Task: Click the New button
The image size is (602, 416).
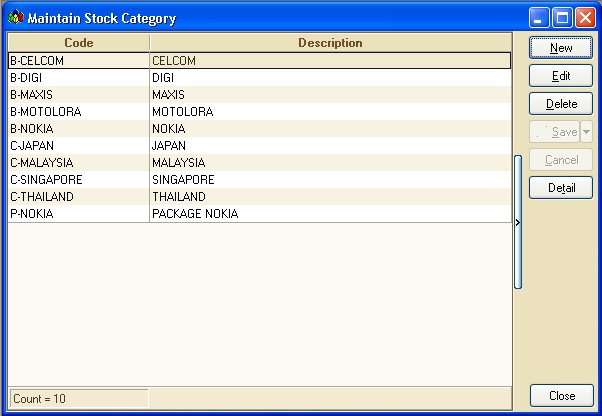Action: point(561,48)
